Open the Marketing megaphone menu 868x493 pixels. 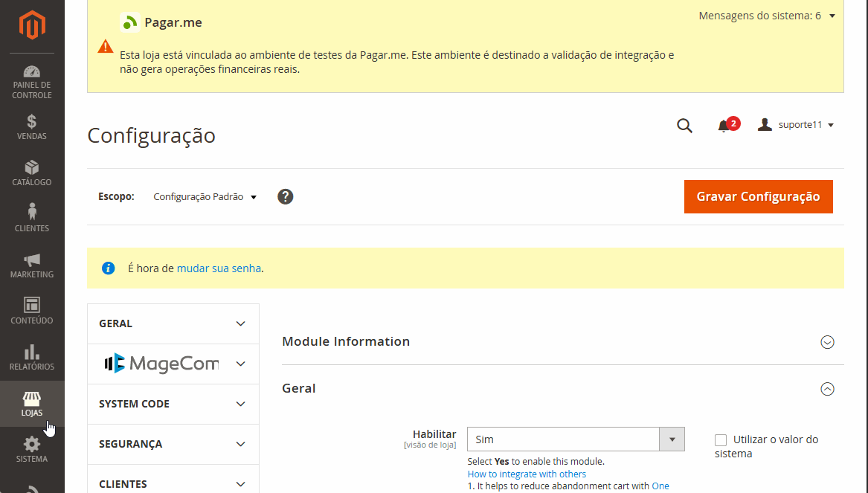(32, 265)
